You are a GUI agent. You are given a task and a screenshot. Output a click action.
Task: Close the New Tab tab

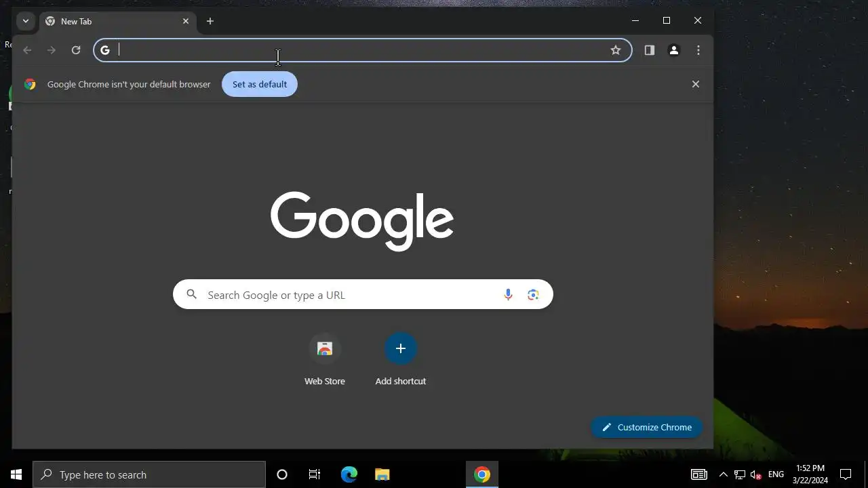coord(186,22)
